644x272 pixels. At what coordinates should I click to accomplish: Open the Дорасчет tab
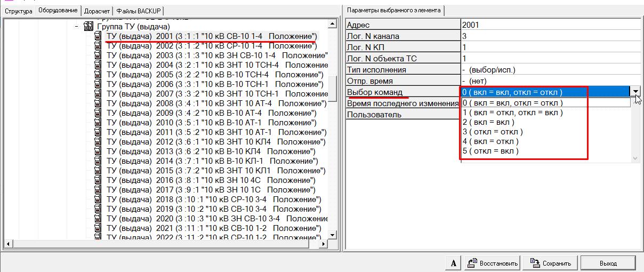tap(96, 11)
